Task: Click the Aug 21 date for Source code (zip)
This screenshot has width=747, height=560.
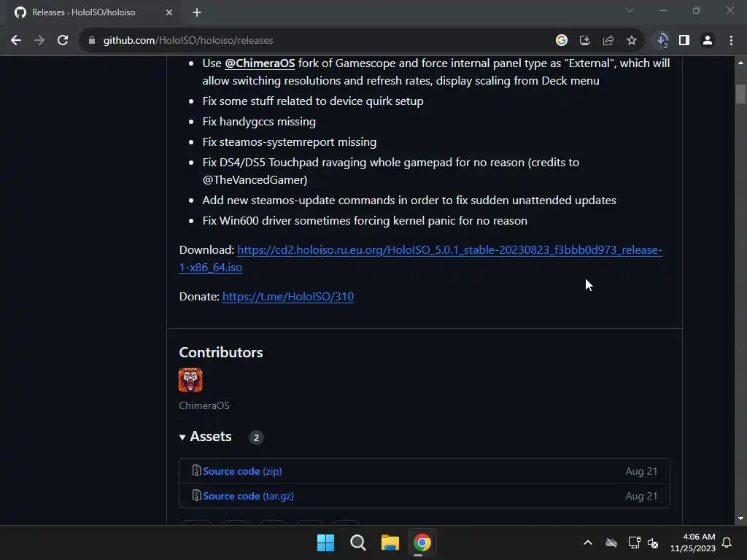Action: (x=641, y=471)
